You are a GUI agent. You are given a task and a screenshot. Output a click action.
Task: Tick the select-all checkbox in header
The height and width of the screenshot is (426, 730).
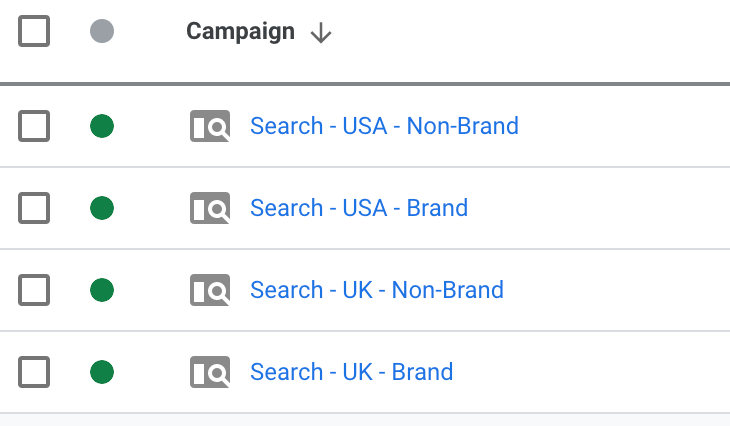pos(34,31)
